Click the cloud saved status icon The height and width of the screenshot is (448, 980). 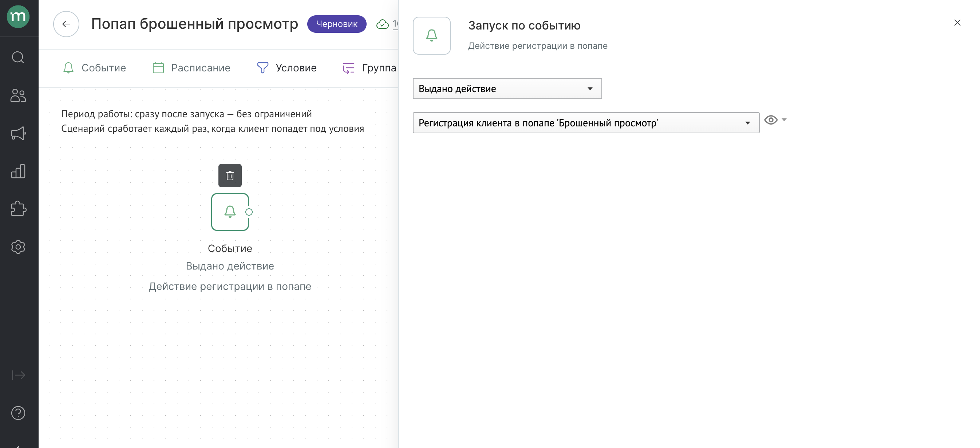point(382,24)
